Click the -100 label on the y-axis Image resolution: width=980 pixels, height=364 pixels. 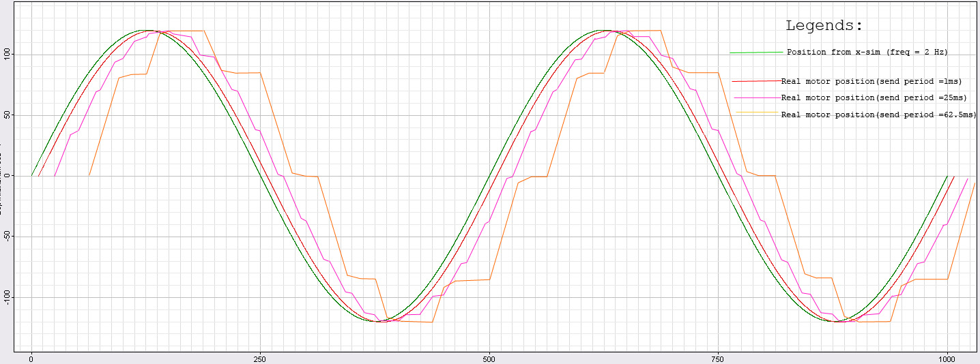pos(5,297)
